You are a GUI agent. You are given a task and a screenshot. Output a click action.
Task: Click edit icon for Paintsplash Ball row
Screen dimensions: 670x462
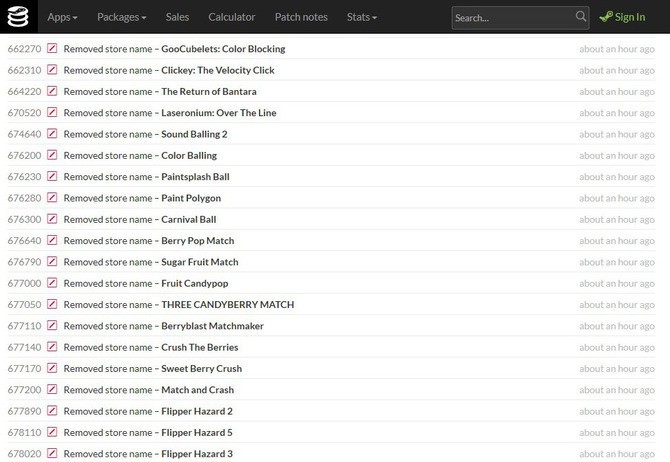pos(52,176)
